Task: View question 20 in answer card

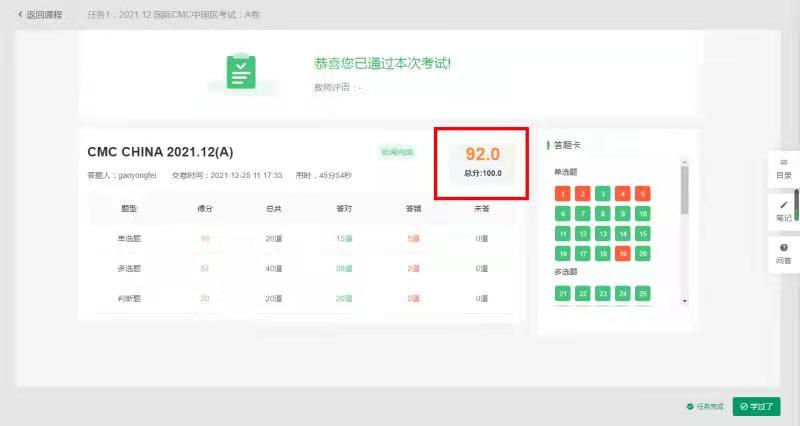Action: 643,254
